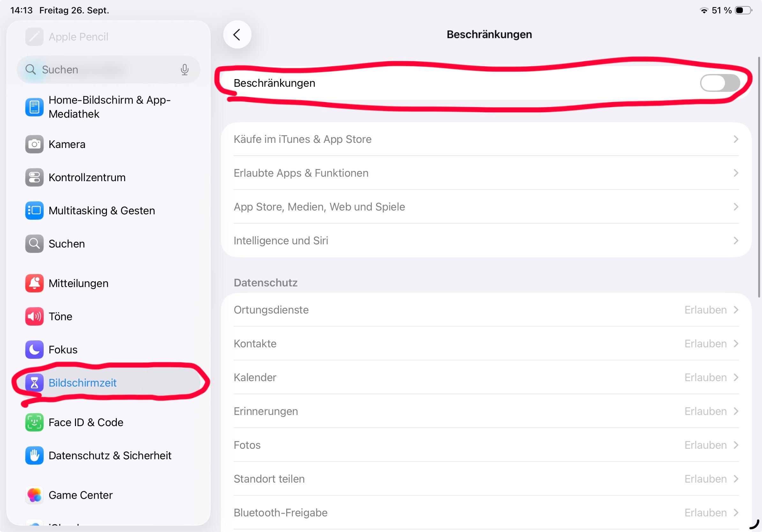762x532 pixels.
Task: Open Erlaubte Apps & Funktionen chevron
Action: coord(736,173)
